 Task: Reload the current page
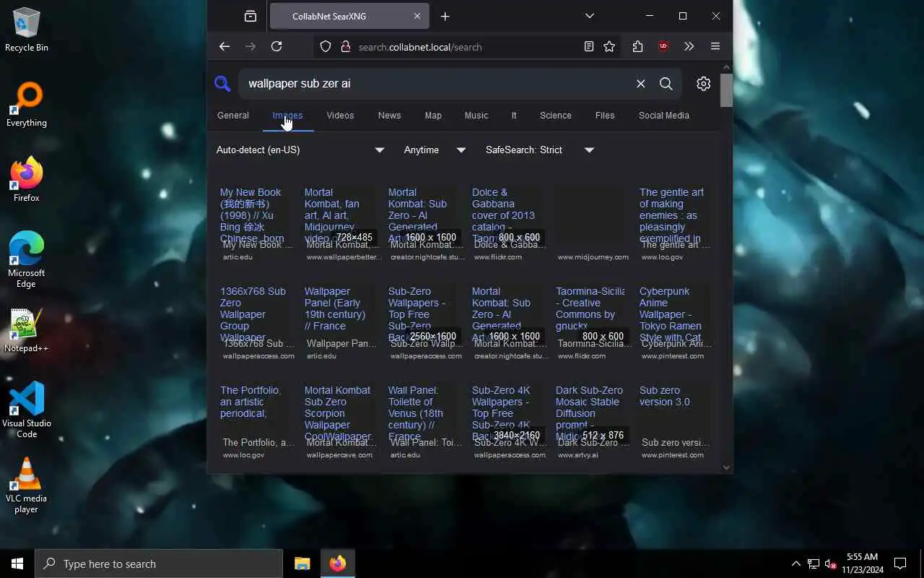coord(276,46)
